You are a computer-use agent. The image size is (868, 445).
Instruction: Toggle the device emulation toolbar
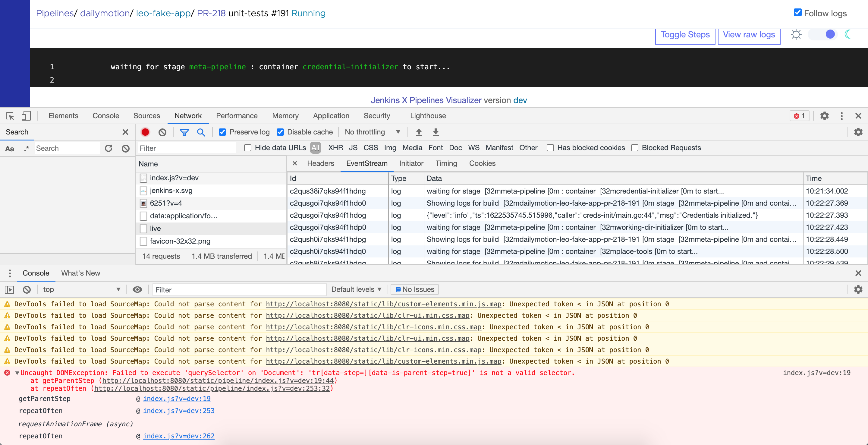coord(26,116)
